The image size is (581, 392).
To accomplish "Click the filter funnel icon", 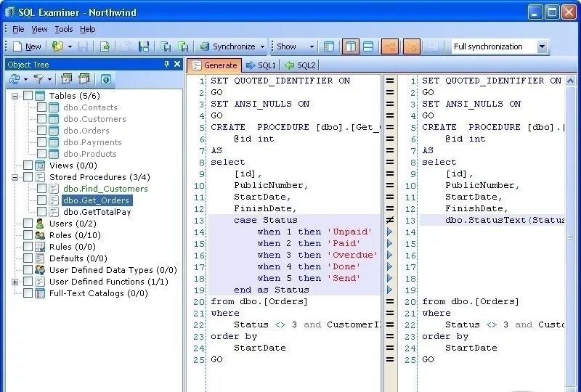I will coord(38,79).
